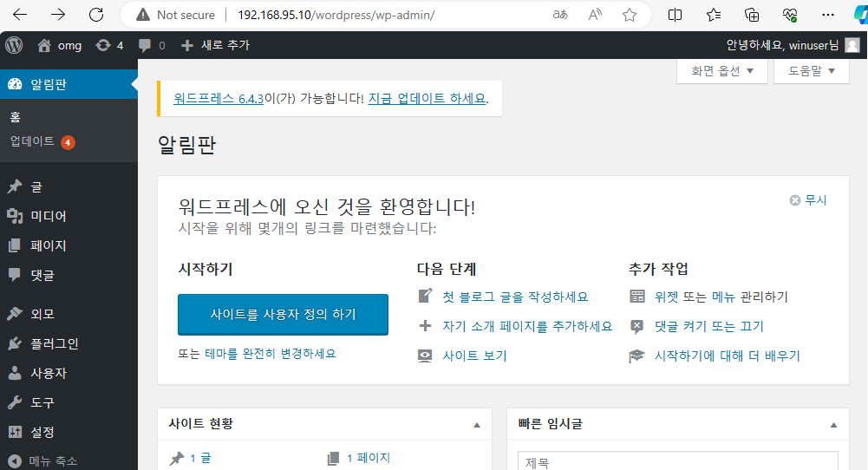This screenshot has width=868, height=470.
Task: Click 사이트 보기 link
Action: tap(474, 356)
